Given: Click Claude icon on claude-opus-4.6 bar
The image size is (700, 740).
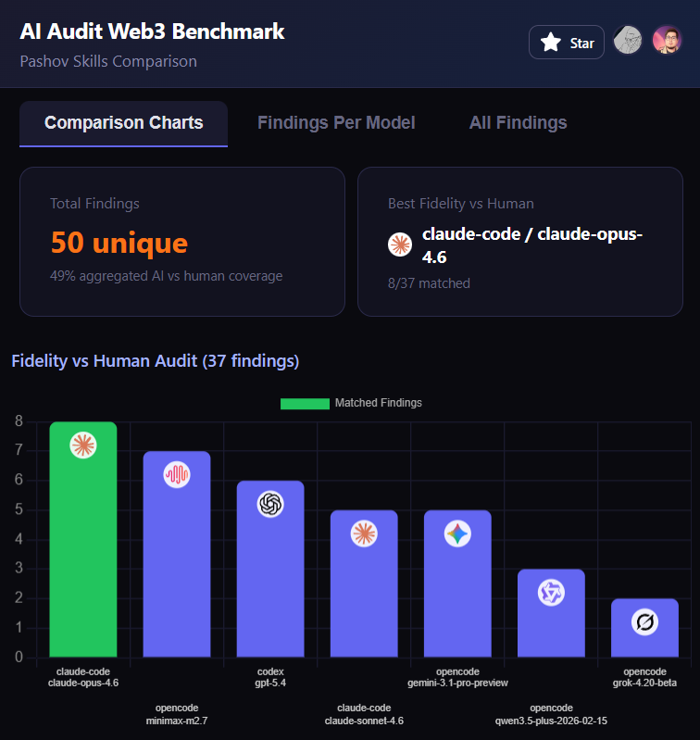Looking at the screenshot, I should click(83, 445).
